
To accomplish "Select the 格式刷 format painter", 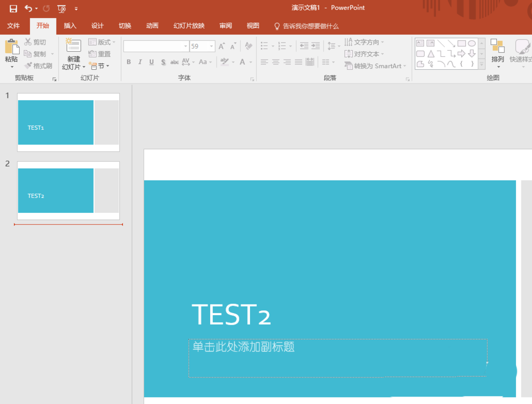I will (38, 66).
